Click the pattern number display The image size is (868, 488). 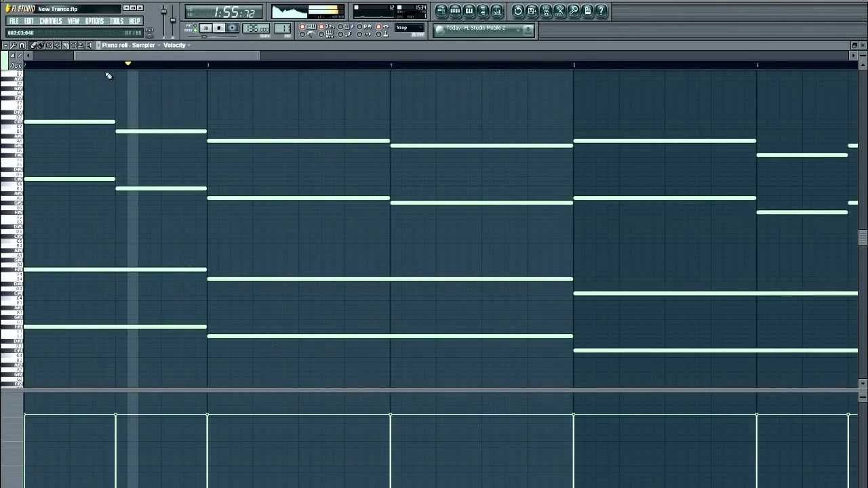[x=283, y=28]
